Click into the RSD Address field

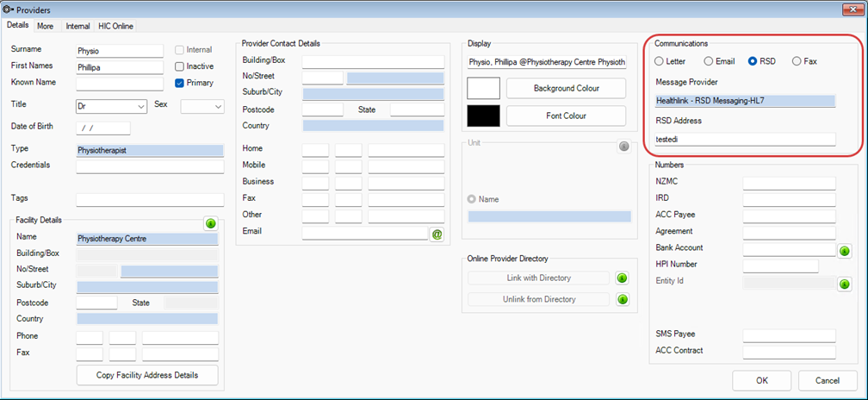[745, 139]
